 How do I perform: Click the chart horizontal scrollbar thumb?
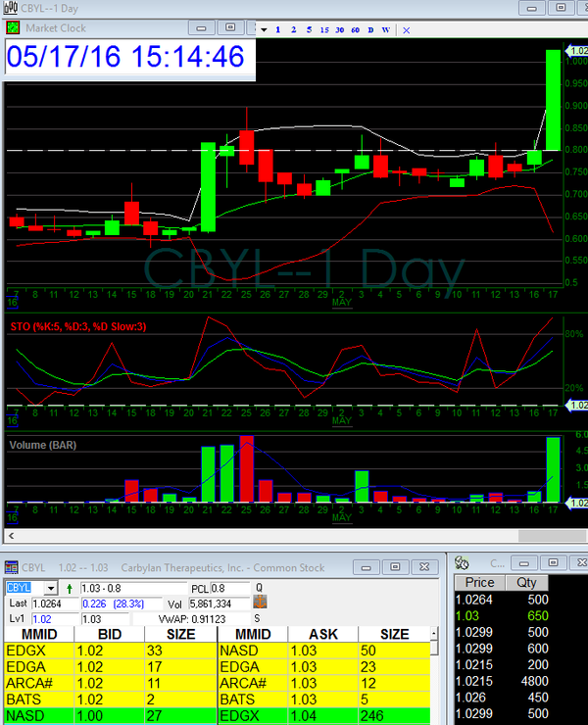tap(552, 536)
